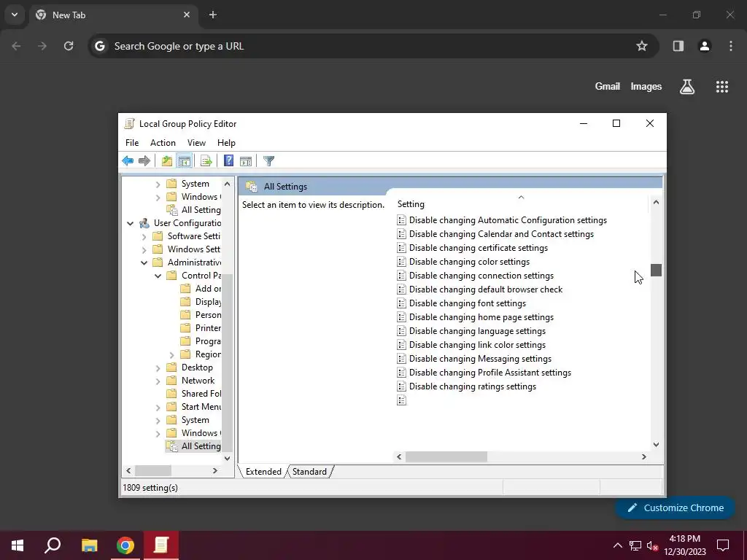Toggle Show/Hide Console Tree toolbar icon
747x560 pixels.
click(x=185, y=161)
